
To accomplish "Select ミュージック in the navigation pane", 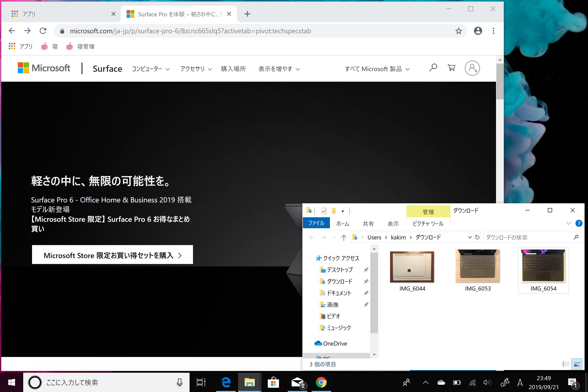I will point(335,328).
